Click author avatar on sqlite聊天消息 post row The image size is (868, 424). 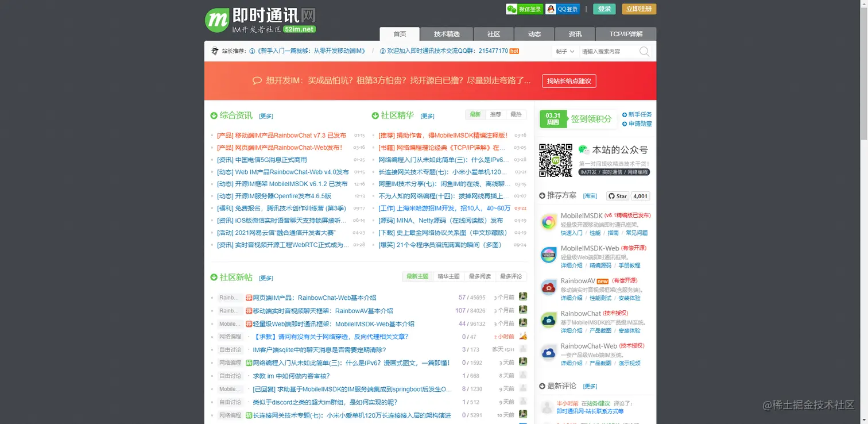click(523, 349)
